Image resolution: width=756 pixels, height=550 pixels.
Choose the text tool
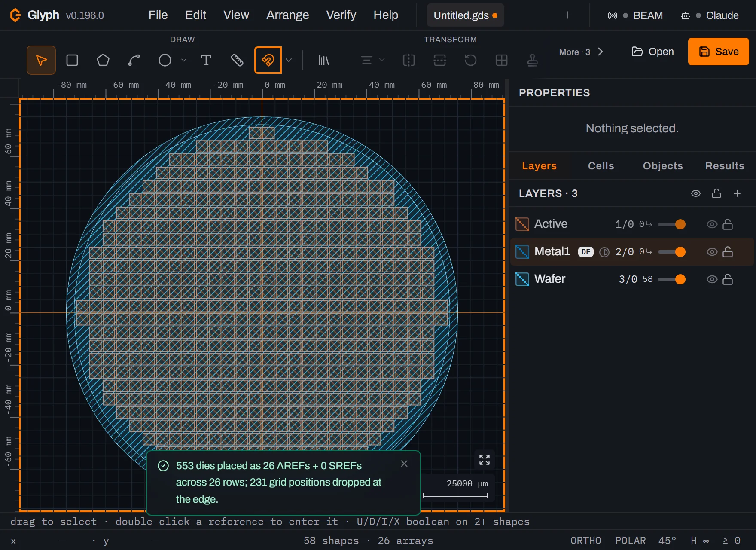click(x=206, y=60)
